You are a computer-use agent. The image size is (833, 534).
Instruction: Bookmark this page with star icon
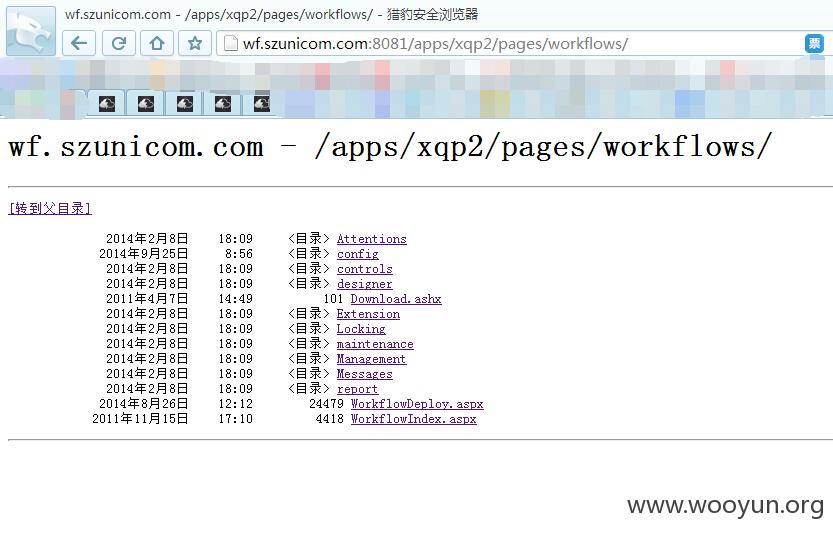tap(195, 43)
